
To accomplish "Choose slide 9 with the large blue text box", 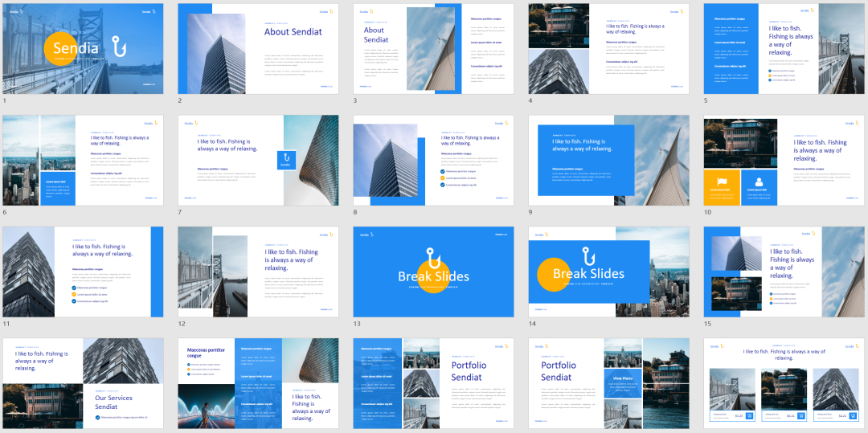I will pyautogui.click(x=609, y=161).
